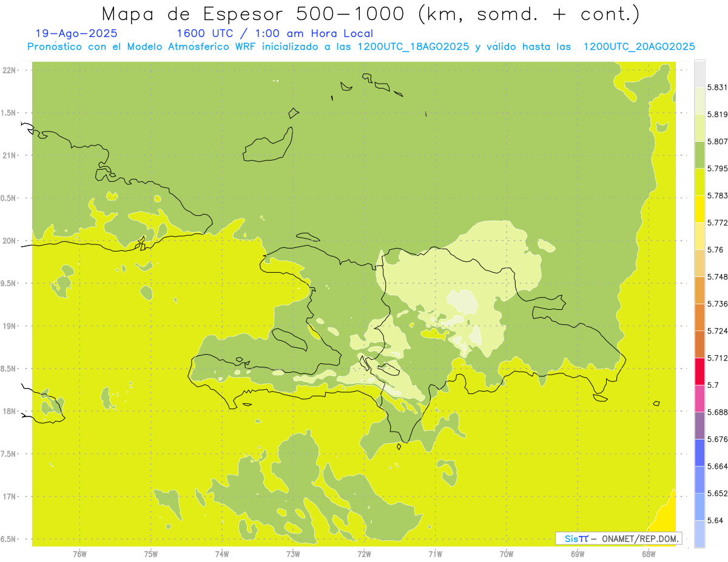Click the gray swatch above 5.831

(x=699, y=73)
